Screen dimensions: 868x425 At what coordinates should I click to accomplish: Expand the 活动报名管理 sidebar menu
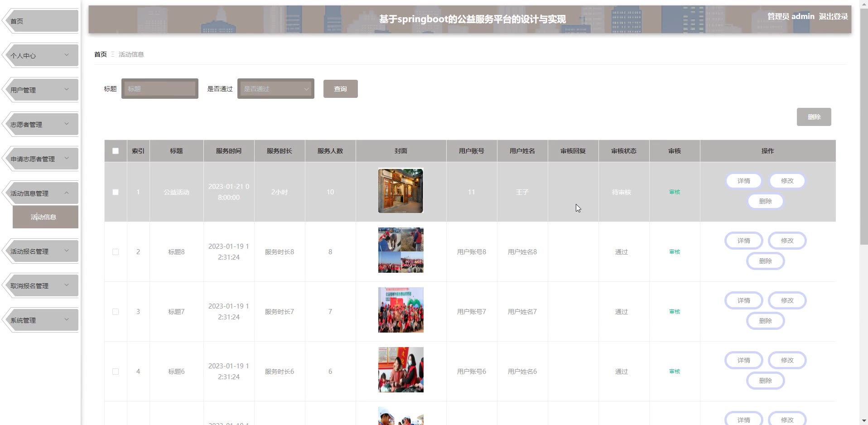[x=41, y=251]
